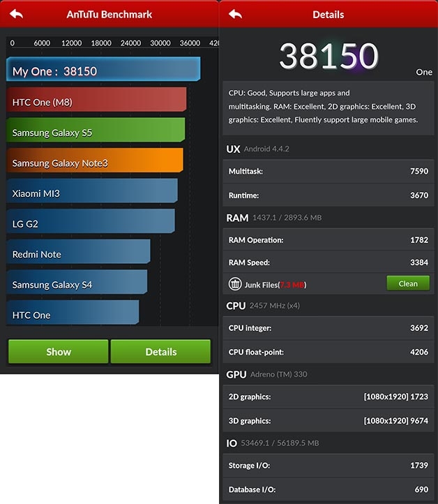This screenshot has height=504, width=438.
Task: Tap the UX Android 4.4.2 section header
Action: pos(257,149)
